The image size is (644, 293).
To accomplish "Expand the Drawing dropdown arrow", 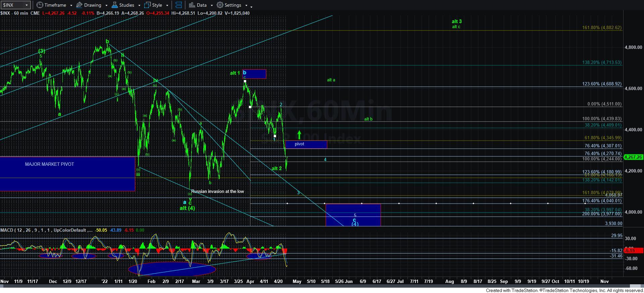I will click(x=106, y=5).
